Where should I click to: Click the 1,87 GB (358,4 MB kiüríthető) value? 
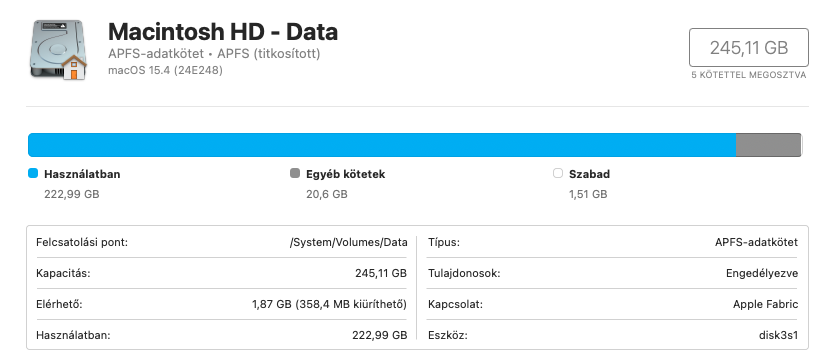click(329, 304)
